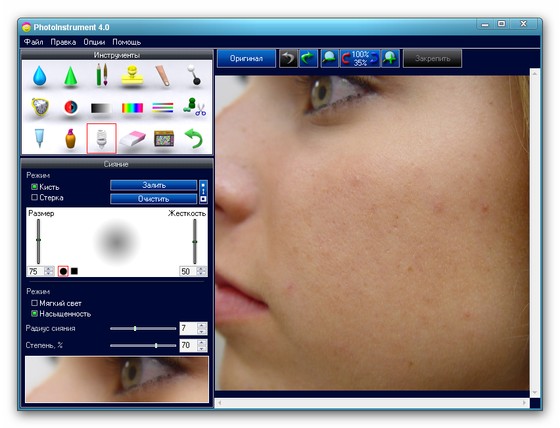This screenshot has width=560, height=428.
Task: Click the Жесткость value field showing 50
Action: [188, 272]
